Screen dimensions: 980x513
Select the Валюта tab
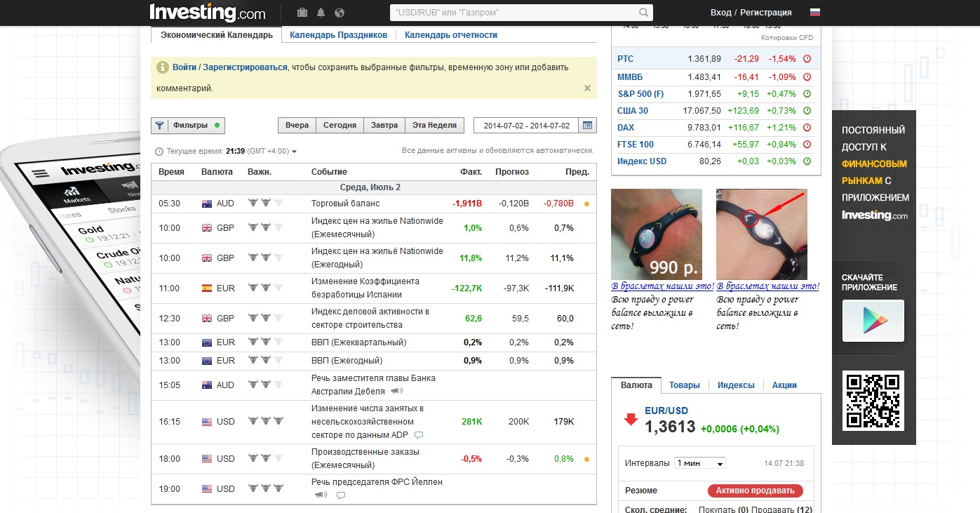click(636, 385)
